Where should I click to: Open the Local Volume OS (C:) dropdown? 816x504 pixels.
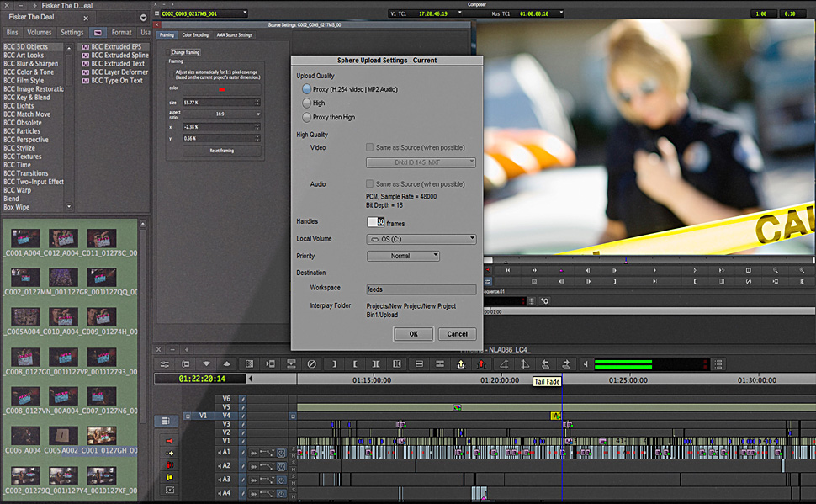[421, 239]
